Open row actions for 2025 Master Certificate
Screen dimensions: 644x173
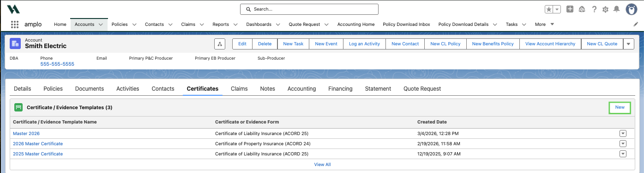tap(623, 154)
